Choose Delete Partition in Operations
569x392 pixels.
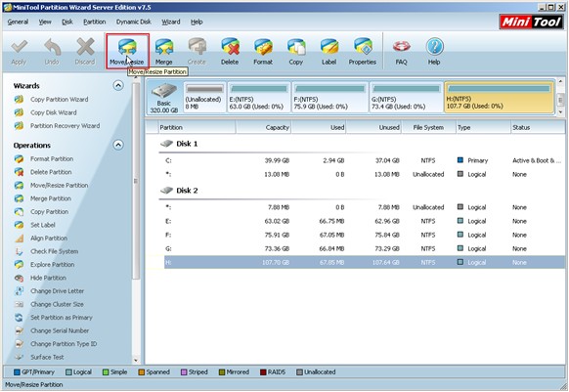pos(51,172)
